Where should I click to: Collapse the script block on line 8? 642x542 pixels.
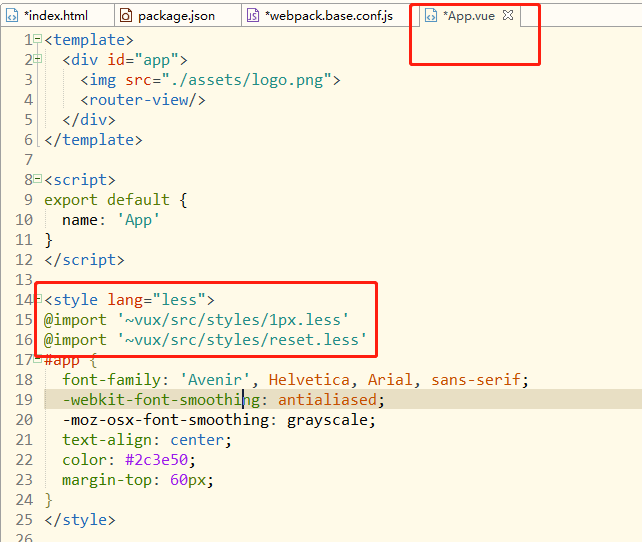(38, 178)
